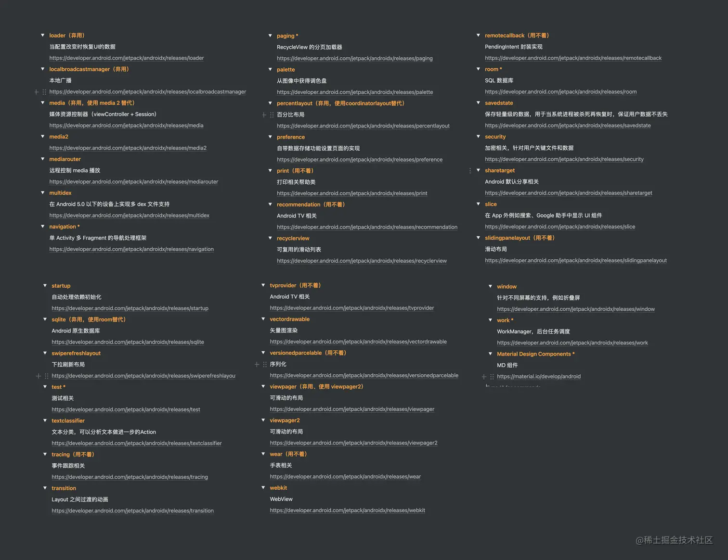Screen dimensions: 728x560
Task: Collapse the loader toggle section
Action: [x=43, y=35]
